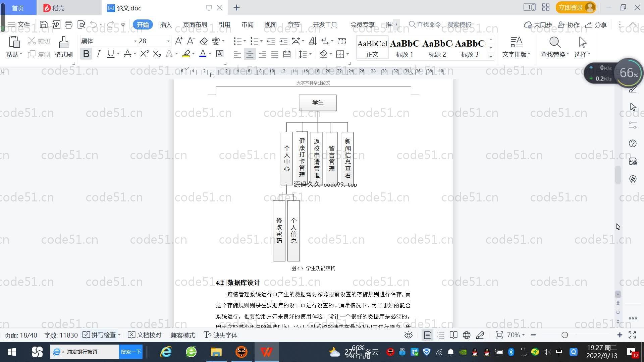Expand the styles gallery

click(x=491, y=56)
